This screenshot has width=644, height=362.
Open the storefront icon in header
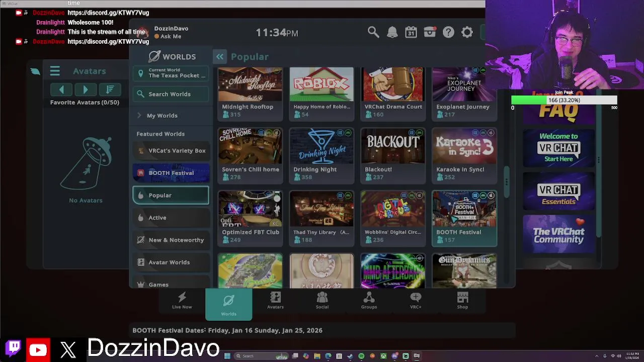click(x=430, y=33)
